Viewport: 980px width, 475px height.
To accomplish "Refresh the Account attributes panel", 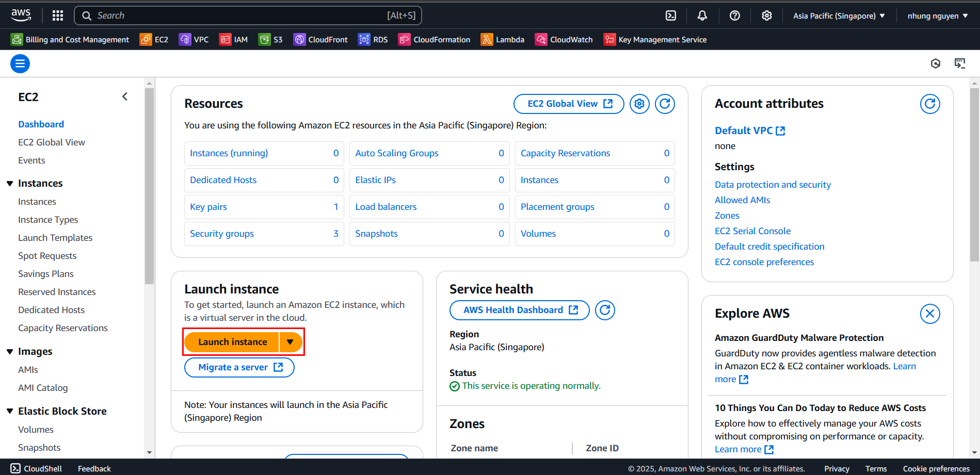I will click(930, 104).
